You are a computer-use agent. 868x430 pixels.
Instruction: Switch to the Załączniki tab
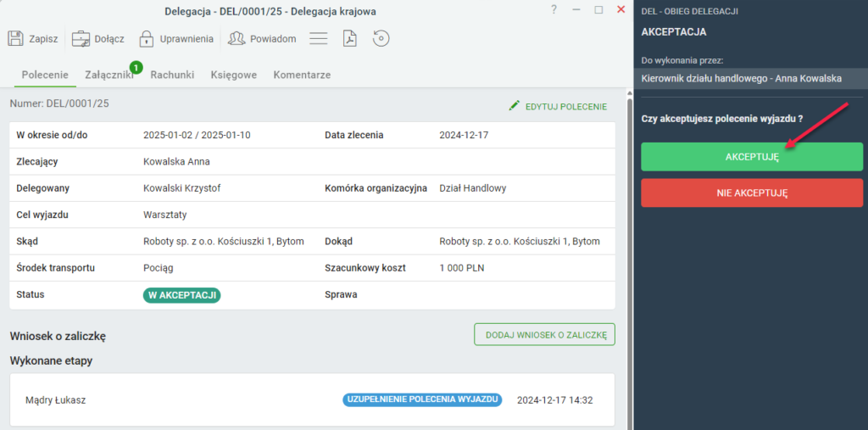pyautogui.click(x=109, y=75)
